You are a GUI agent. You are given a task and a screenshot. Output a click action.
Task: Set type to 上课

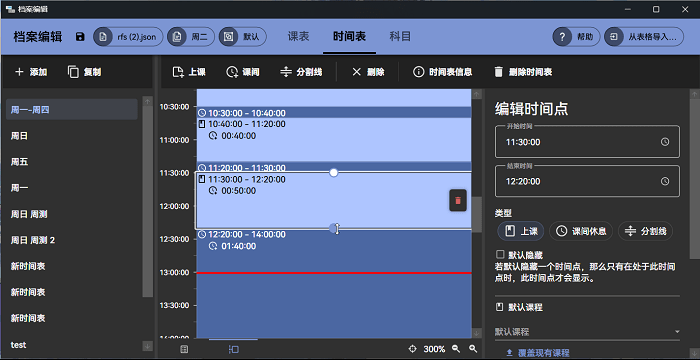point(521,231)
